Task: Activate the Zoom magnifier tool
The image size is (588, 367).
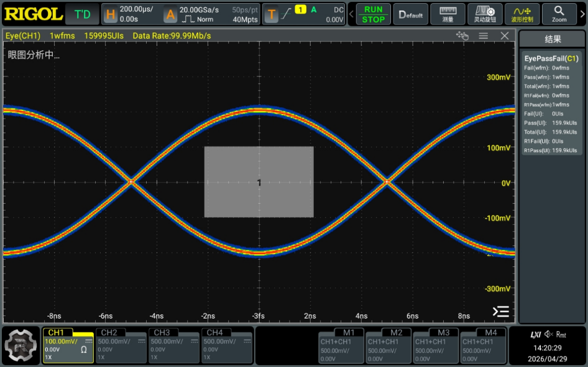Action: click(x=559, y=14)
